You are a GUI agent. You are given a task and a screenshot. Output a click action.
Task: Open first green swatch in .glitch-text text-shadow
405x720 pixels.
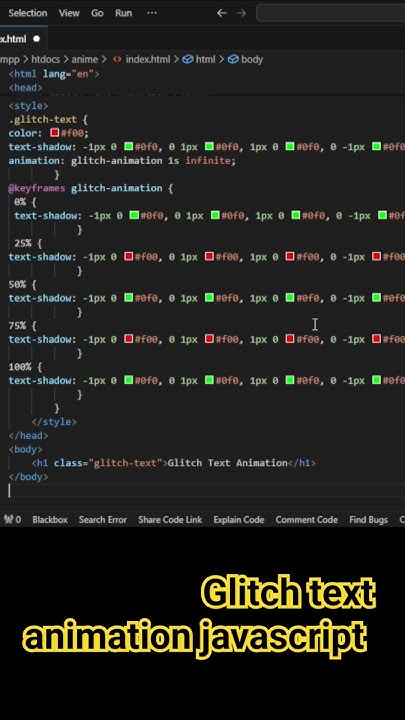[129, 146]
